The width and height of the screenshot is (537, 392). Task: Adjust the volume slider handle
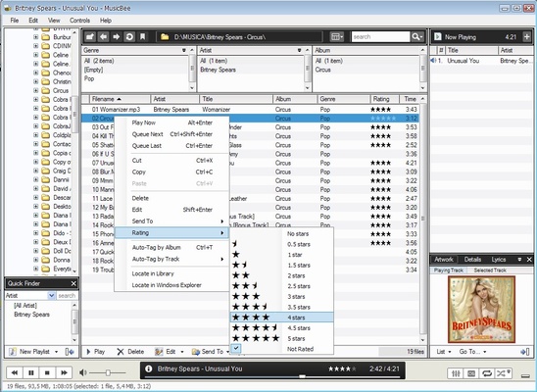[108, 372]
